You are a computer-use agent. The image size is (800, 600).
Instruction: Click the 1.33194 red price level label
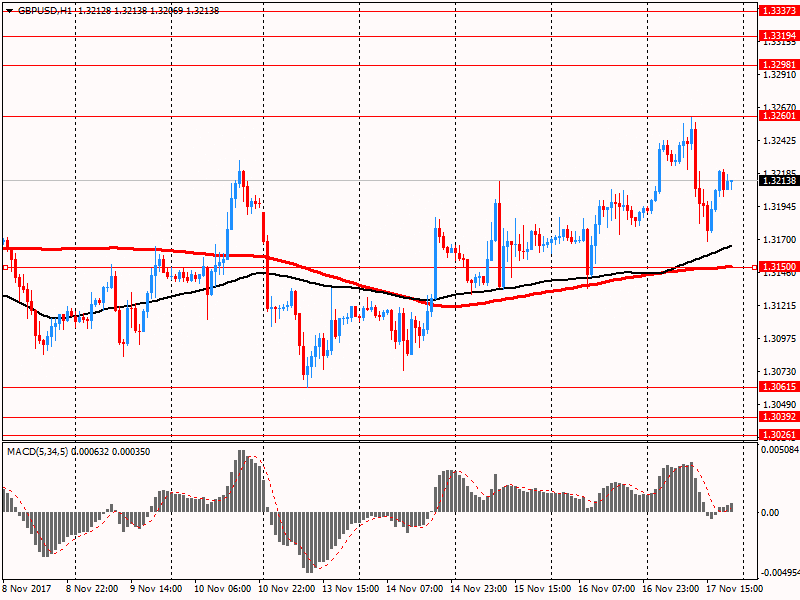point(779,36)
